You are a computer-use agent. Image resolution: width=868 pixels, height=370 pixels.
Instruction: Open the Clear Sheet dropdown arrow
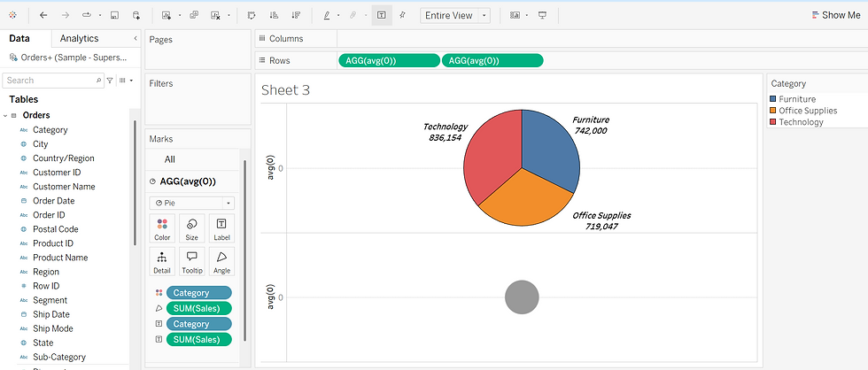point(229,15)
